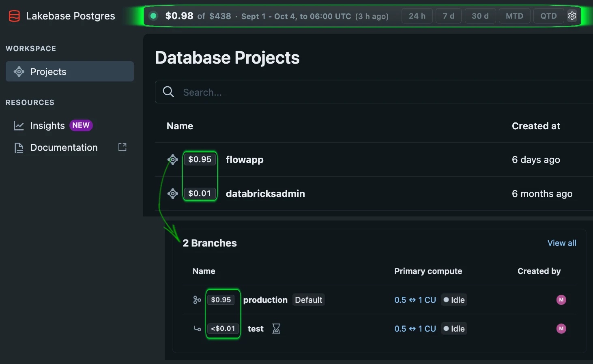Image resolution: width=593 pixels, height=364 pixels.
Task: Click production's 0.5 ↔ 1 CU compute link
Action: click(x=415, y=300)
